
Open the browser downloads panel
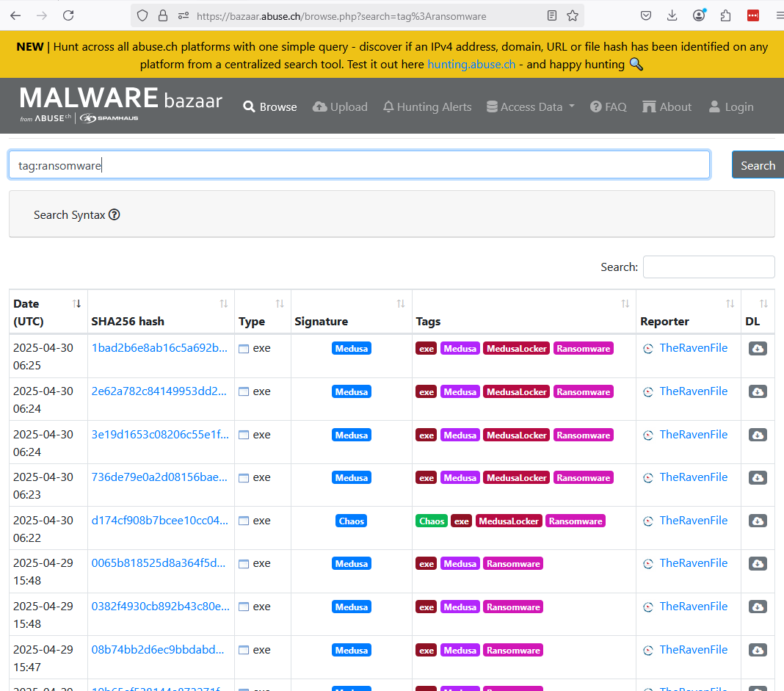[672, 16]
